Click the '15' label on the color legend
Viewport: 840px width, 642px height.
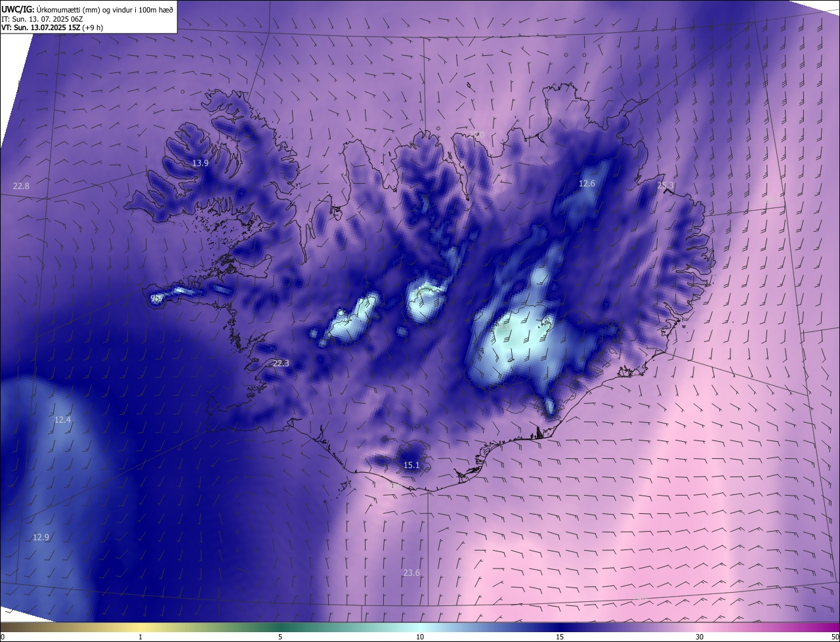tap(560, 637)
